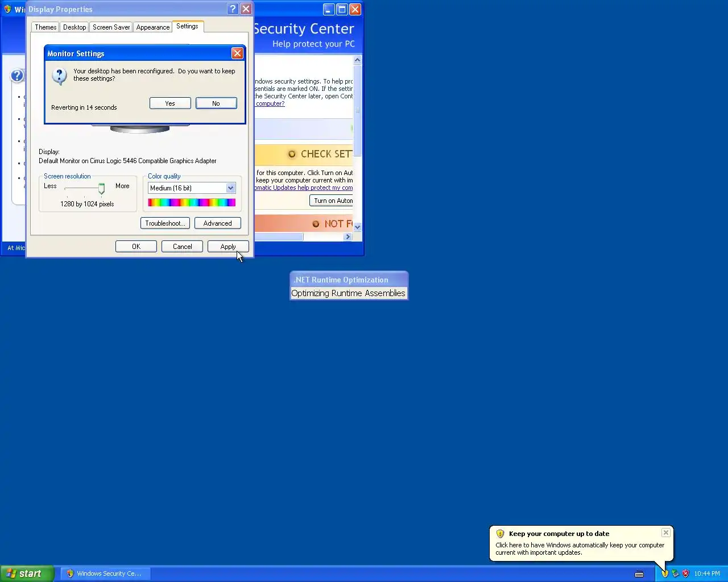The image size is (728, 582).
Task: Click the Security Center vertical scrollbar up arrow
Action: click(357, 60)
